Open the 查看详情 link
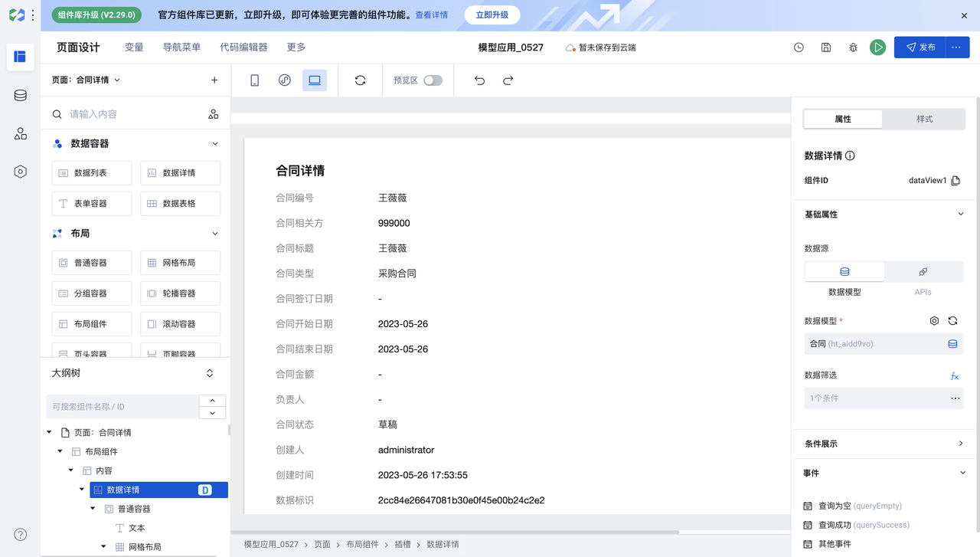980x557 pixels. [x=431, y=15]
